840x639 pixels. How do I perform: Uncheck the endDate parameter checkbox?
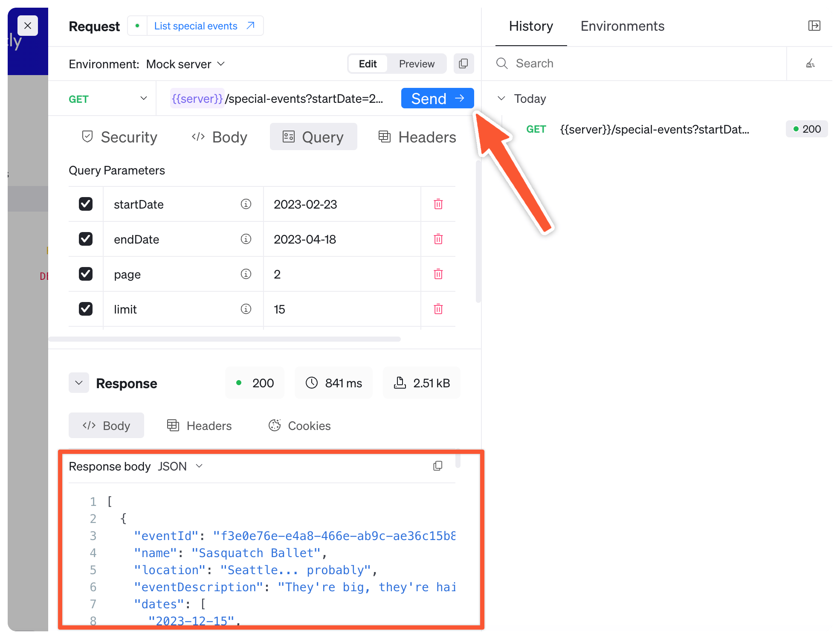86,239
